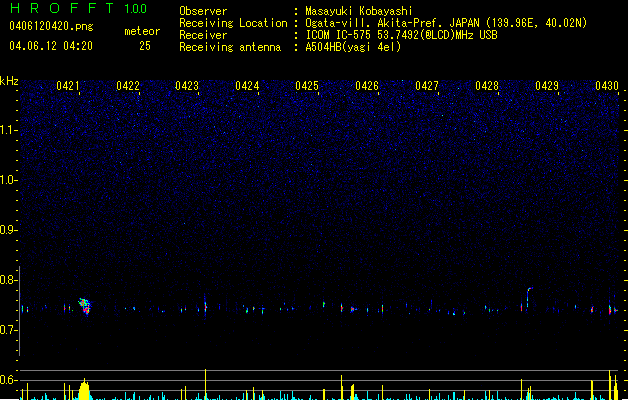629x400 pixels.
Task: Click the 0.9 kHz axis label
Action: tap(8, 230)
